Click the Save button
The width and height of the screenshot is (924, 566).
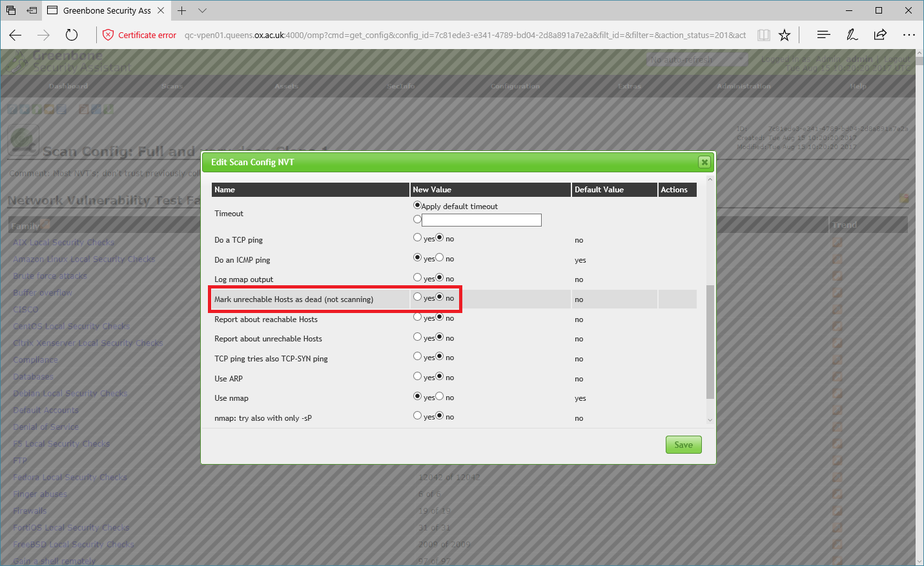pyautogui.click(x=683, y=445)
